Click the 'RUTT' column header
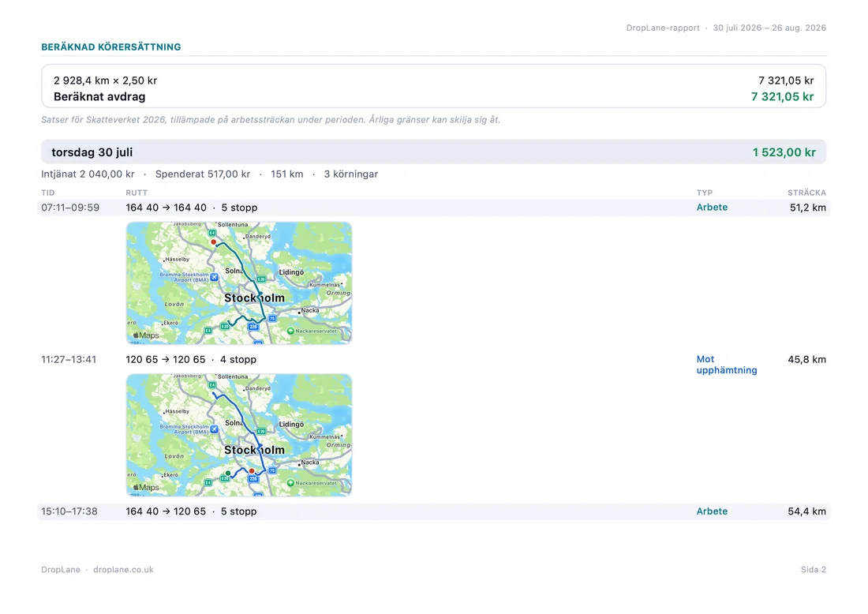868x614 pixels. coord(137,193)
